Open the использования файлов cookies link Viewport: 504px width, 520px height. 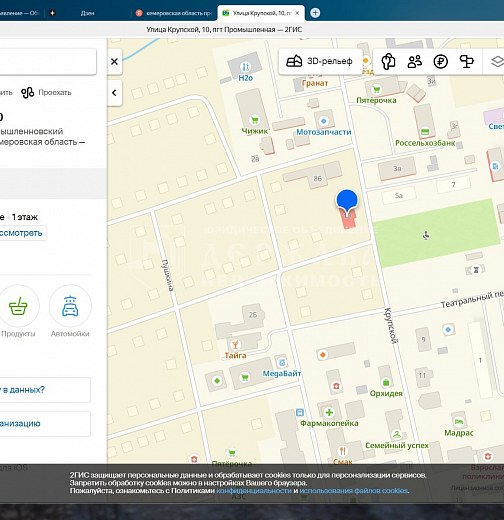click(354, 491)
